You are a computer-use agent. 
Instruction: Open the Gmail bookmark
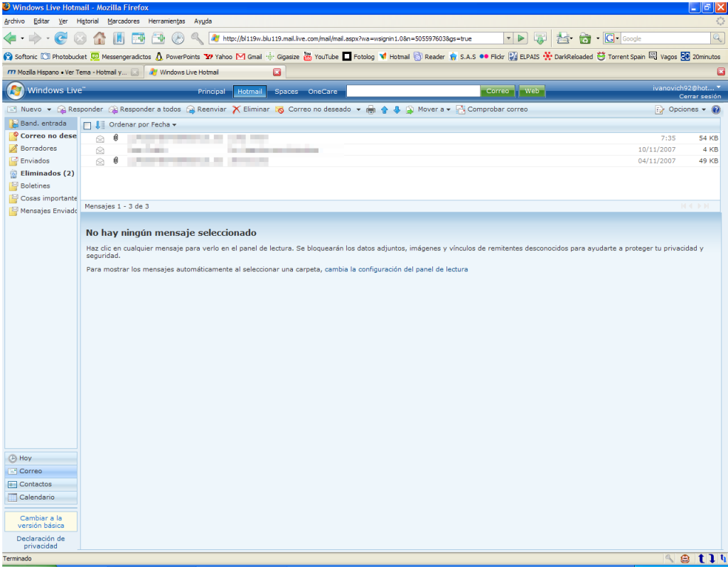coord(250,57)
